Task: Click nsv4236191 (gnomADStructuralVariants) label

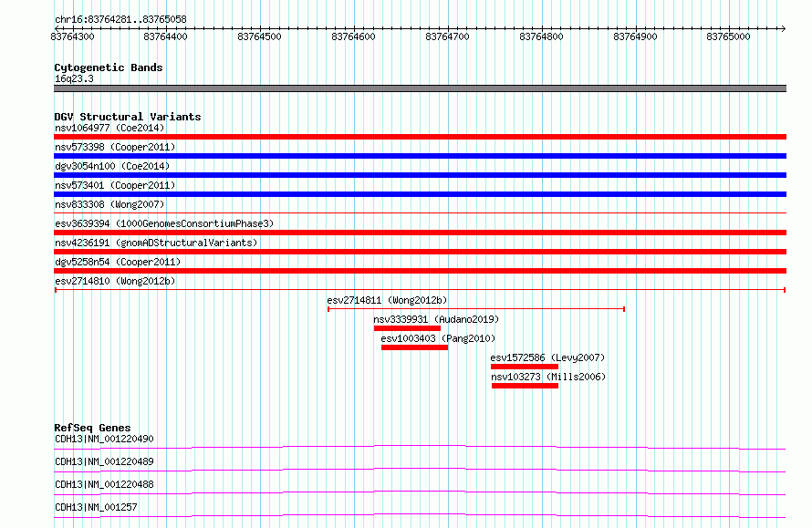Action: pyautogui.click(x=156, y=243)
